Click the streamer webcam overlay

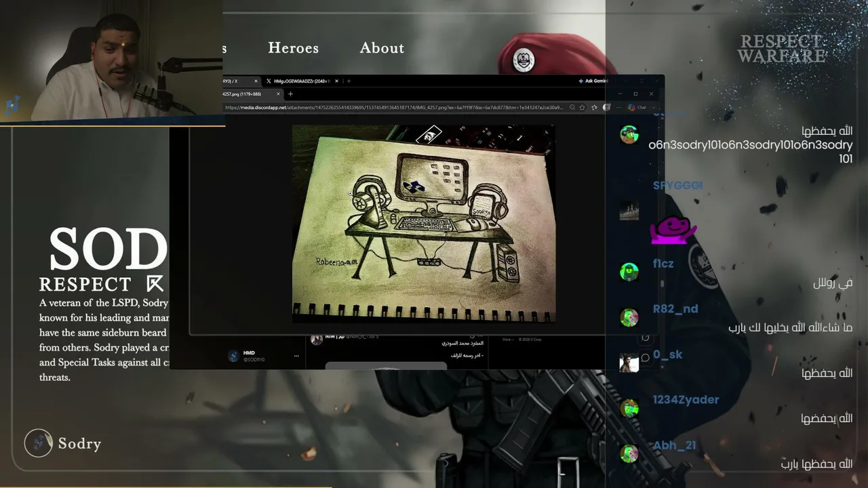(x=111, y=62)
